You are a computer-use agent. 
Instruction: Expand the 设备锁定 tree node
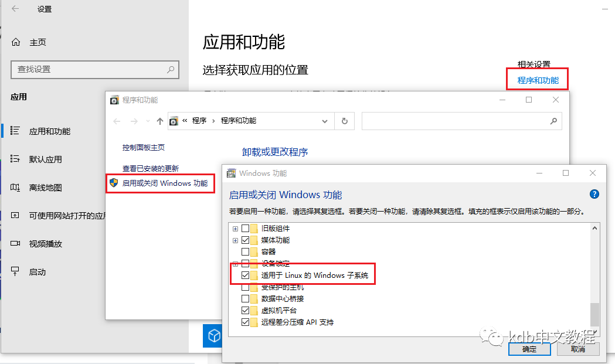pos(235,264)
